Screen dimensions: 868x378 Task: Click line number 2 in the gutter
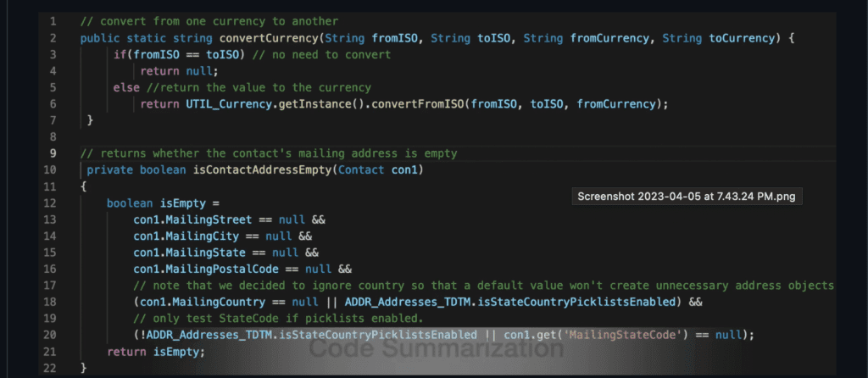click(x=53, y=38)
